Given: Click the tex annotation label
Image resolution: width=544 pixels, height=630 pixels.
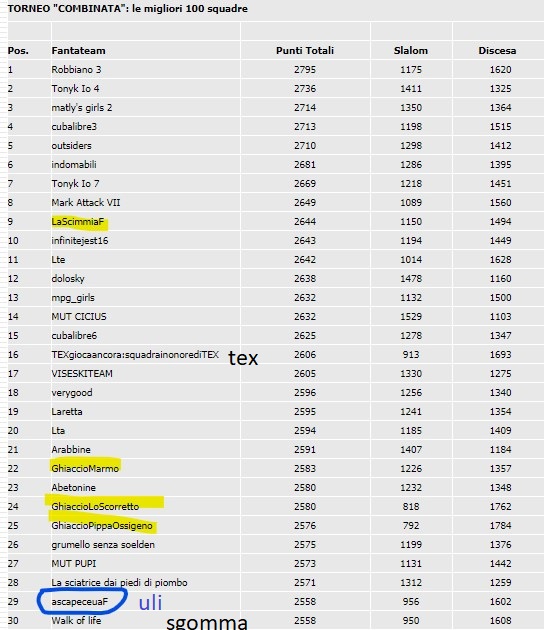Looking at the screenshot, I should (243, 358).
